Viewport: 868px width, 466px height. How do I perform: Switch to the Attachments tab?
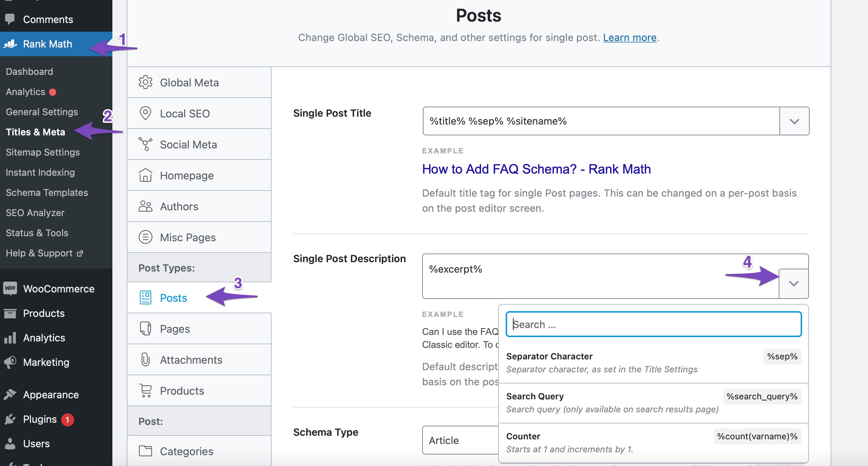pos(199,359)
